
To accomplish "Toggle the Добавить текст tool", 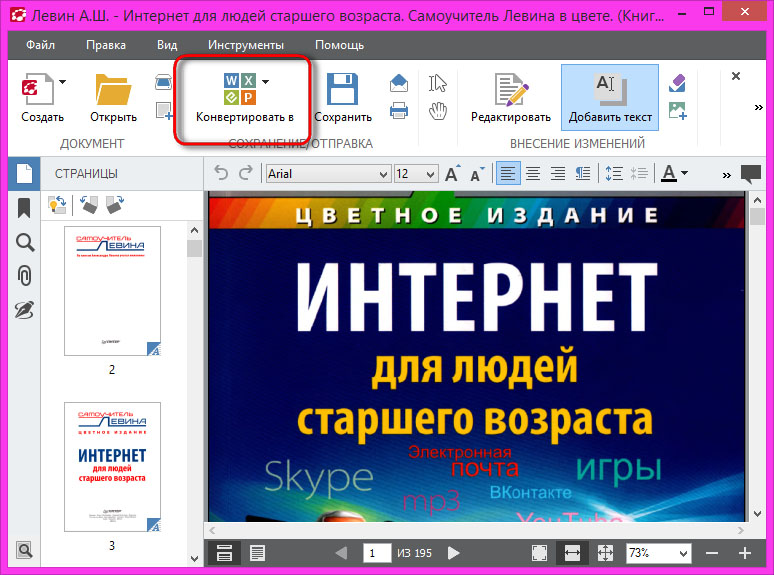I will coord(610,98).
